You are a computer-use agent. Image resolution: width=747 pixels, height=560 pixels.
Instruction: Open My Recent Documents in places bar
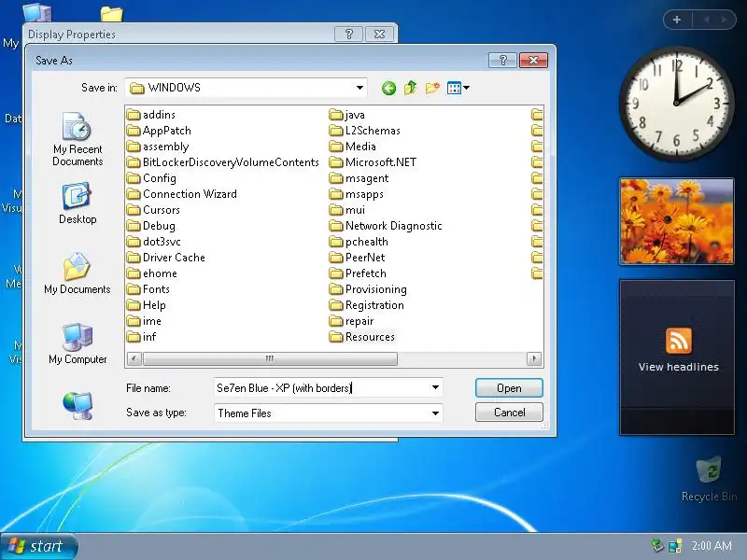pyautogui.click(x=78, y=138)
